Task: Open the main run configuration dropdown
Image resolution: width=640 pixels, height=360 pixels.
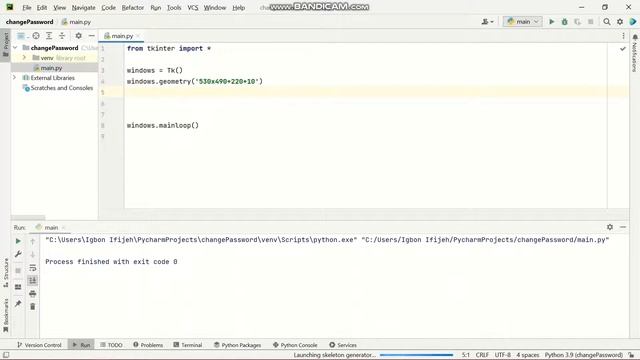Action: point(523,22)
